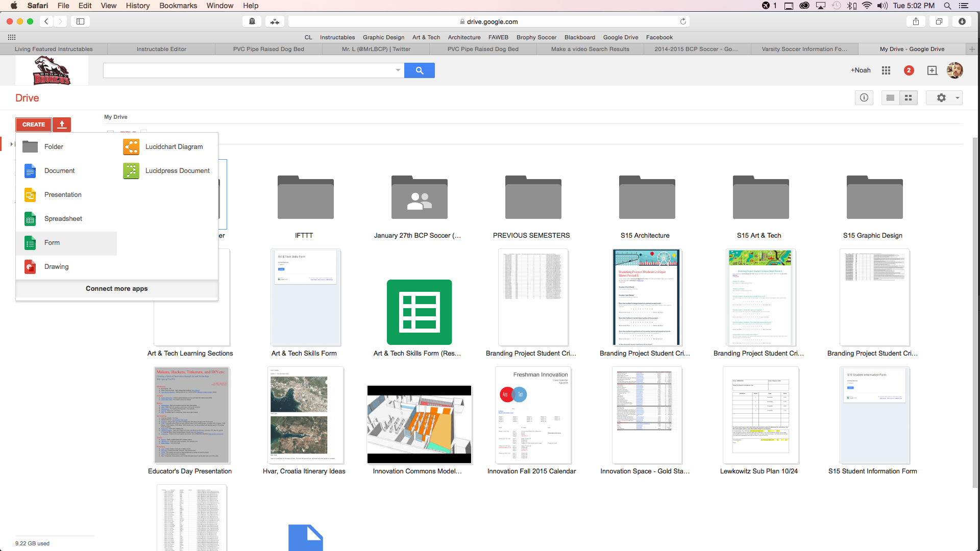
Task: Click the share-plus box icon
Action: tap(932, 70)
